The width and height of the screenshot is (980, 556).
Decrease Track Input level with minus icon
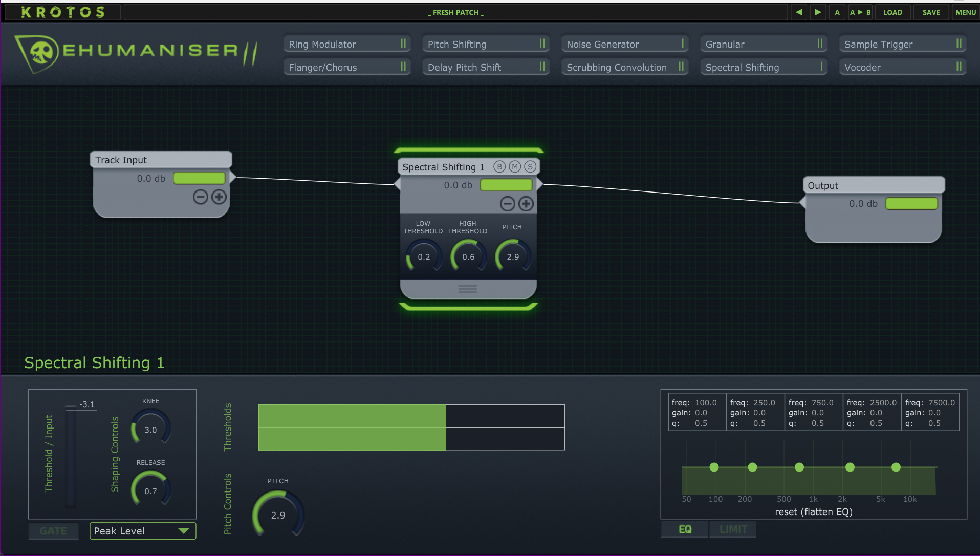tap(201, 197)
